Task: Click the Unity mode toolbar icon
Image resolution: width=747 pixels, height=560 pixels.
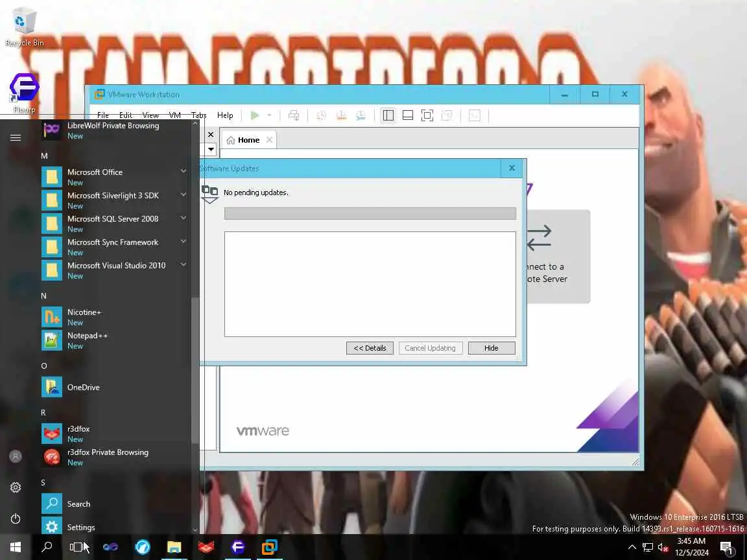Action: tap(447, 115)
